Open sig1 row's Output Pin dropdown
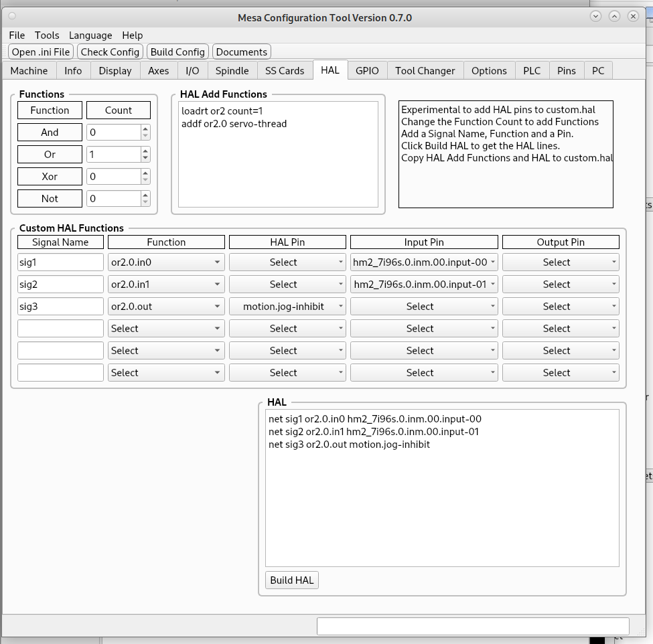 click(x=561, y=262)
